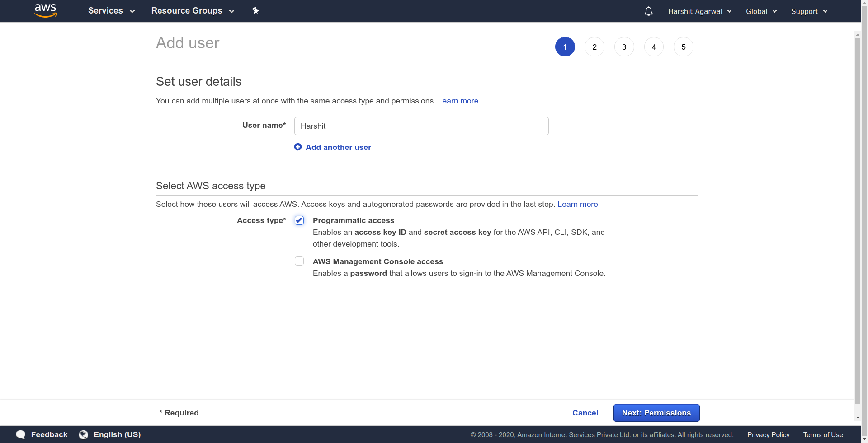Click the globe language icon
This screenshot has width=868, height=443.
[84, 434]
